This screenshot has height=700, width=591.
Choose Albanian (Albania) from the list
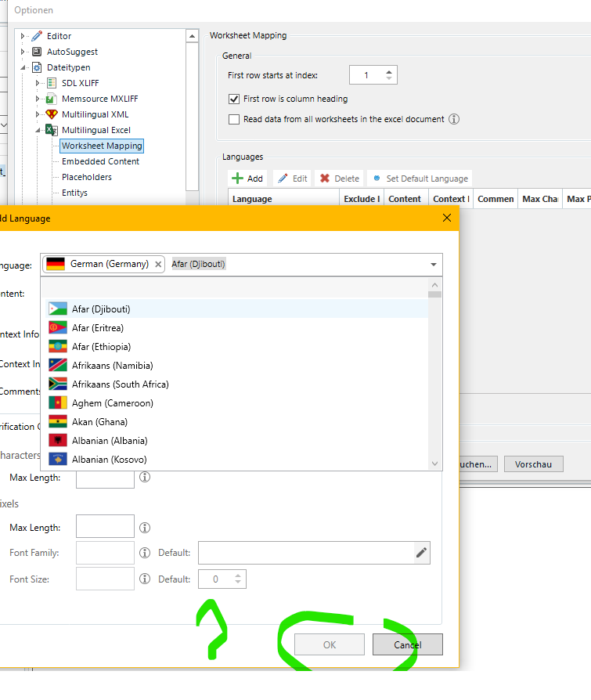[236, 440]
